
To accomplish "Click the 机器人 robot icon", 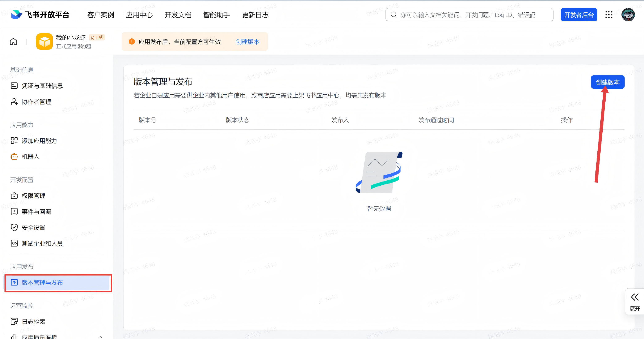I will (x=14, y=157).
